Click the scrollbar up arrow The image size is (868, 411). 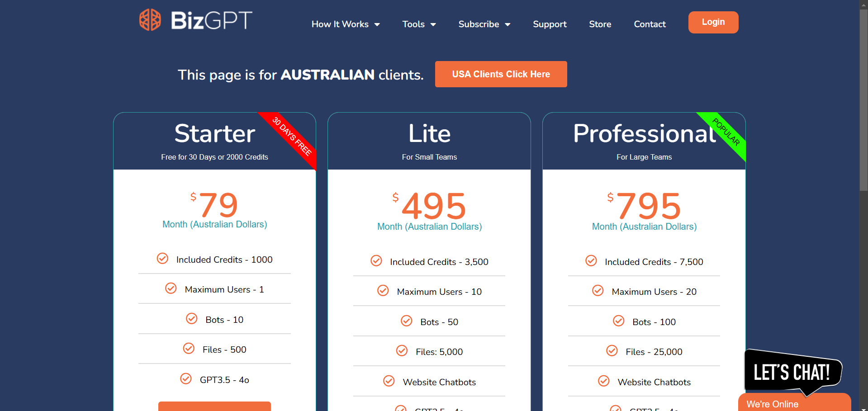point(863,4)
